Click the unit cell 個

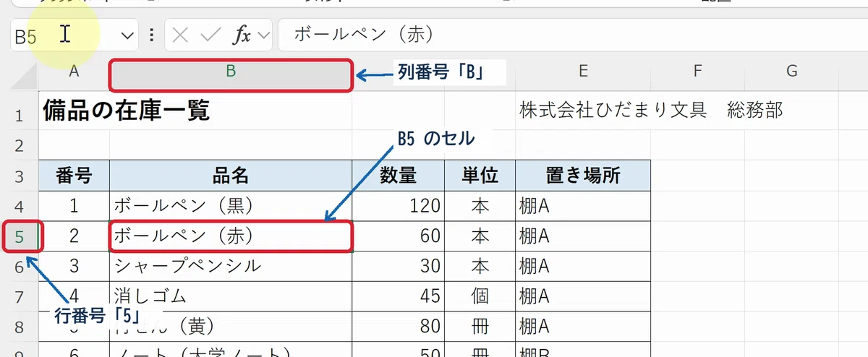[x=480, y=296]
